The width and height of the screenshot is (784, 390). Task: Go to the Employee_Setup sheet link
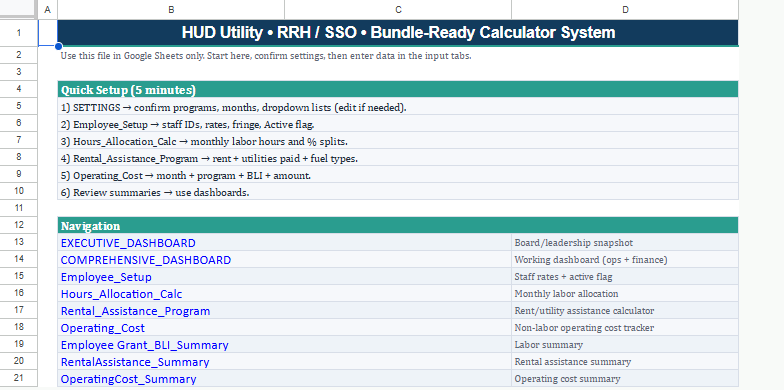point(106,277)
